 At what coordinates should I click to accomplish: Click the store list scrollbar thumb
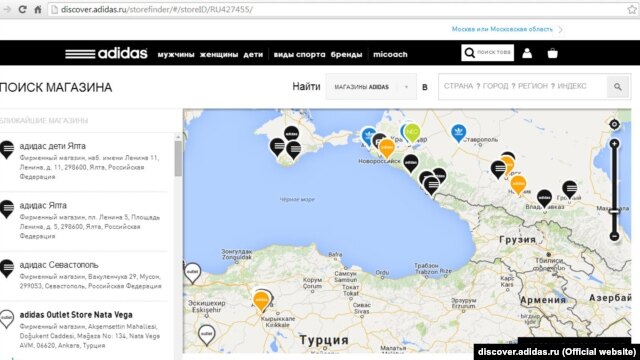[178, 158]
